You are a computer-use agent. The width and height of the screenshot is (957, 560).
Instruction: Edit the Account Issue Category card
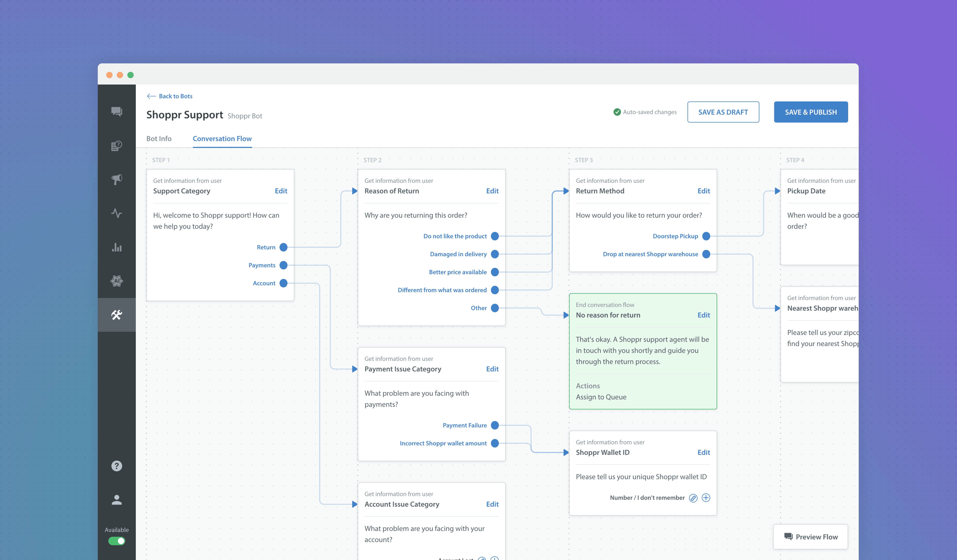pos(492,504)
